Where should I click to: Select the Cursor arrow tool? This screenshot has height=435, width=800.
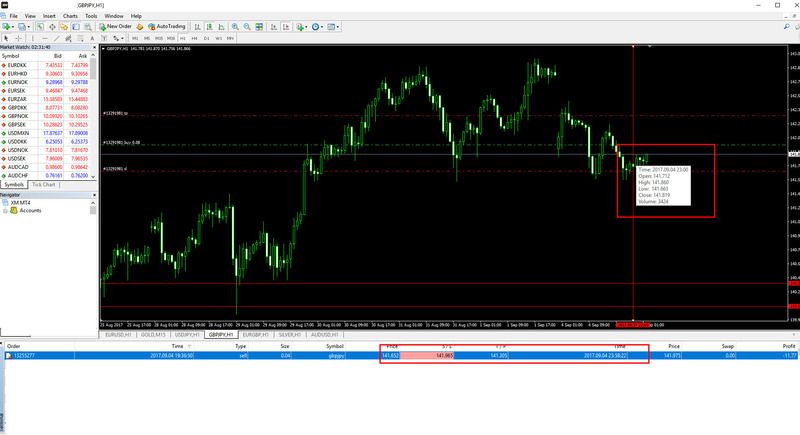coord(6,38)
